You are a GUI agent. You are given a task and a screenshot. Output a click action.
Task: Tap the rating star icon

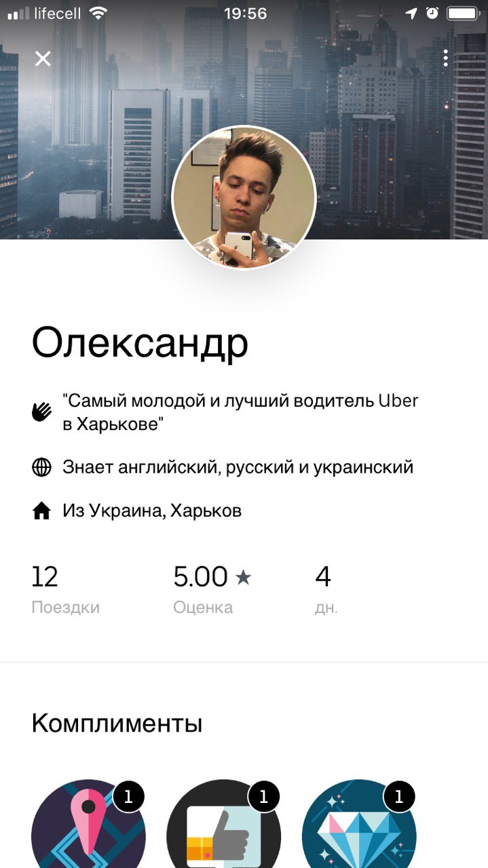pos(243,578)
